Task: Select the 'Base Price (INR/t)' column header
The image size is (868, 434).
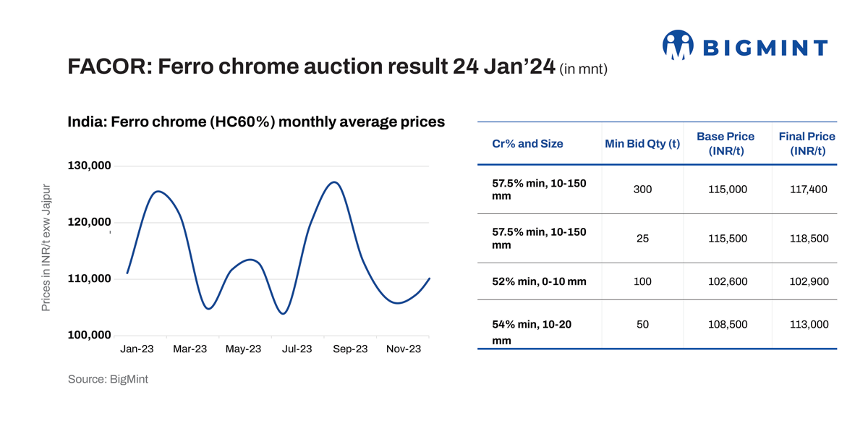Action: pos(725,143)
